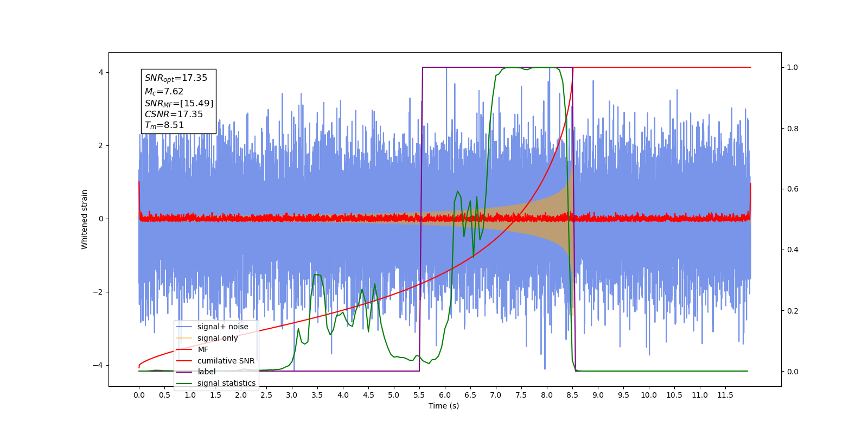Screen dimensions: 868x434
Task: Click the right y-axis tick label 0.6
Action: tap(793, 189)
